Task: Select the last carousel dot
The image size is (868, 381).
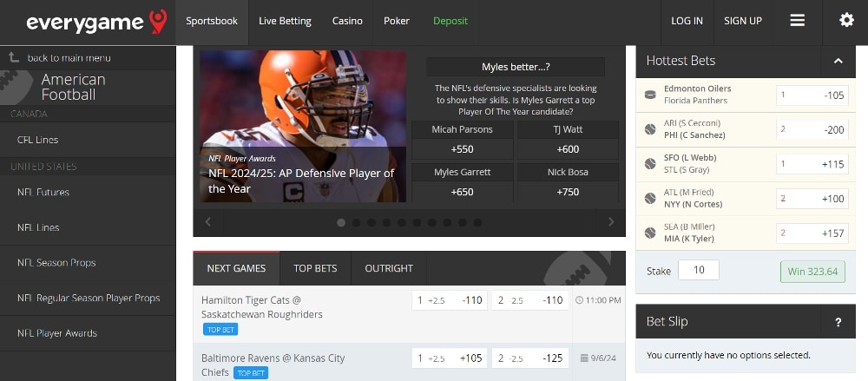Action: [477, 223]
